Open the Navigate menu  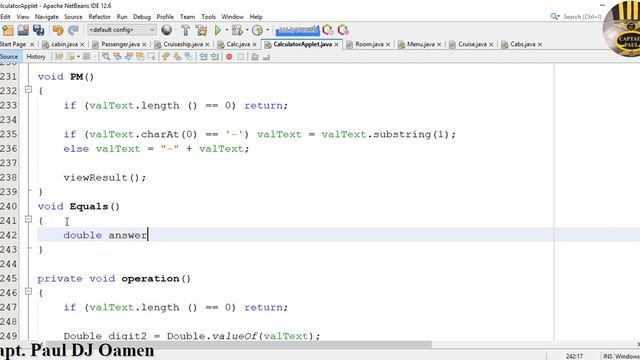pos(47,17)
